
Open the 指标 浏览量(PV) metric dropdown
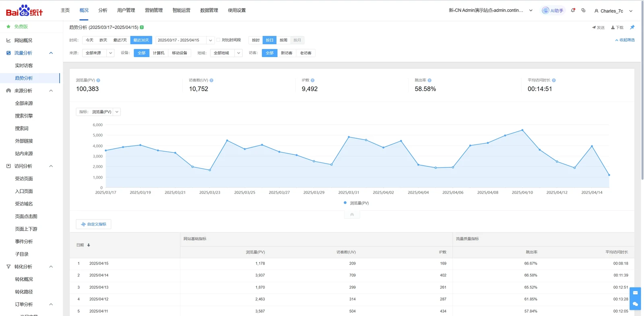[x=98, y=112]
